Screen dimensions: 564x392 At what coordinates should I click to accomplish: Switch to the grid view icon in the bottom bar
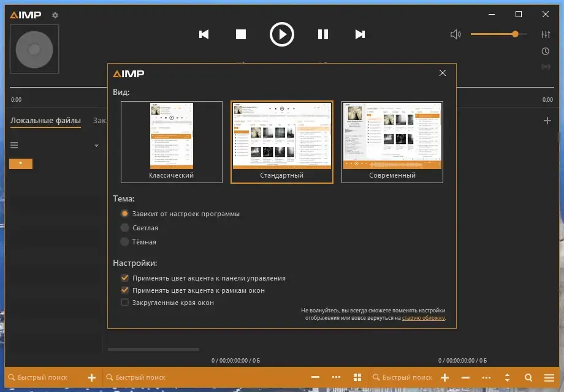pyautogui.click(x=357, y=377)
